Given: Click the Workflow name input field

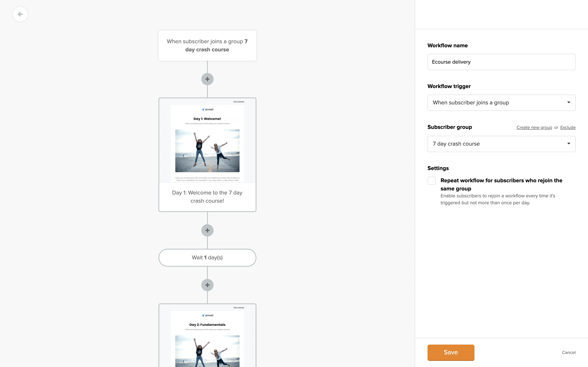Looking at the screenshot, I should pyautogui.click(x=501, y=62).
